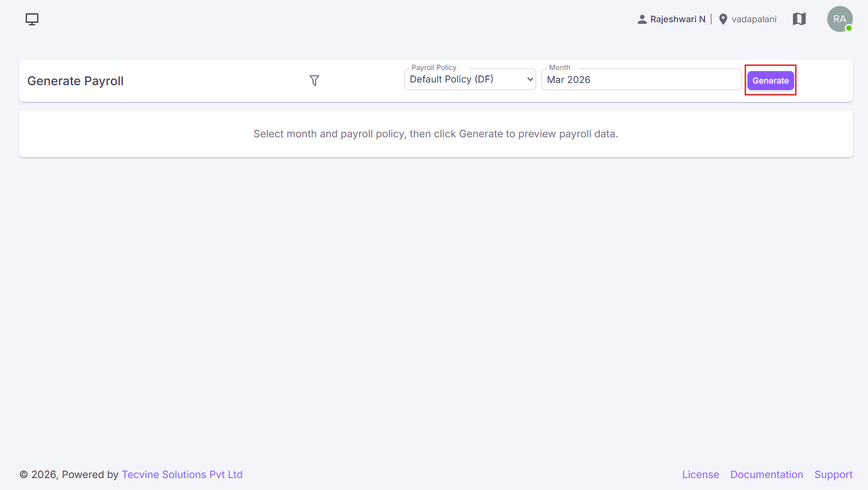This screenshot has width=868, height=490.
Task: Open the License link
Action: coord(700,474)
